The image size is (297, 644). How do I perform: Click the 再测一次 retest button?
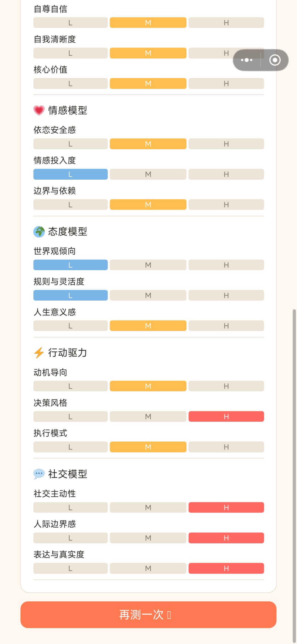click(x=148, y=615)
